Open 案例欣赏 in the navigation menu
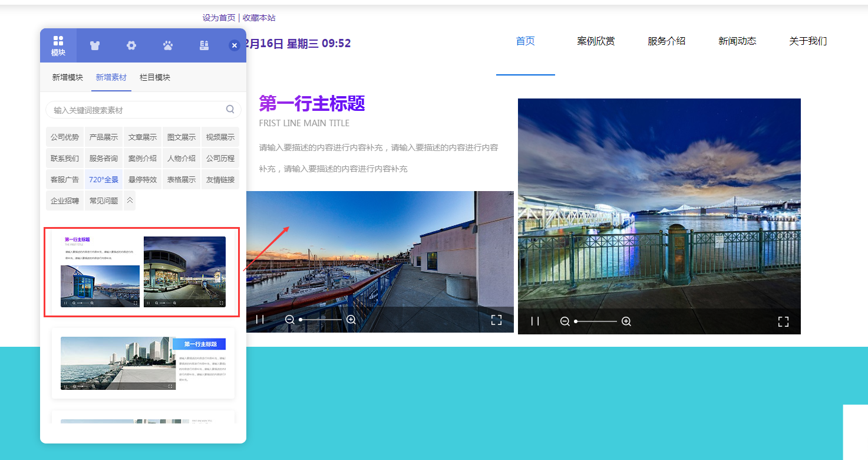 (596, 41)
